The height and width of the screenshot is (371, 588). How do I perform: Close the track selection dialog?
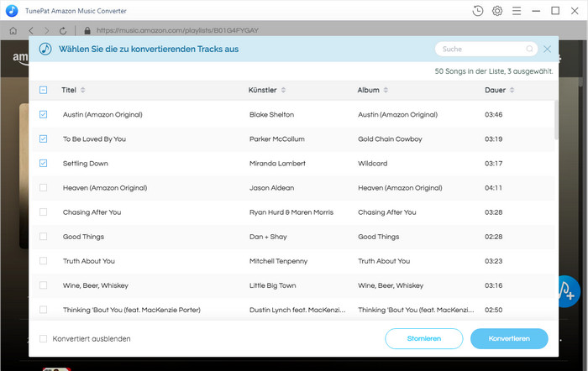547,49
